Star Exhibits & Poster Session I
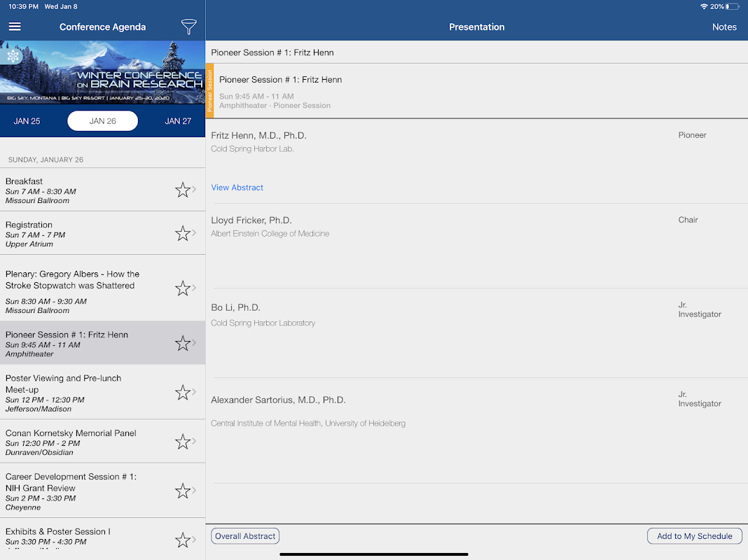Image resolution: width=748 pixels, height=560 pixels. [x=183, y=540]
